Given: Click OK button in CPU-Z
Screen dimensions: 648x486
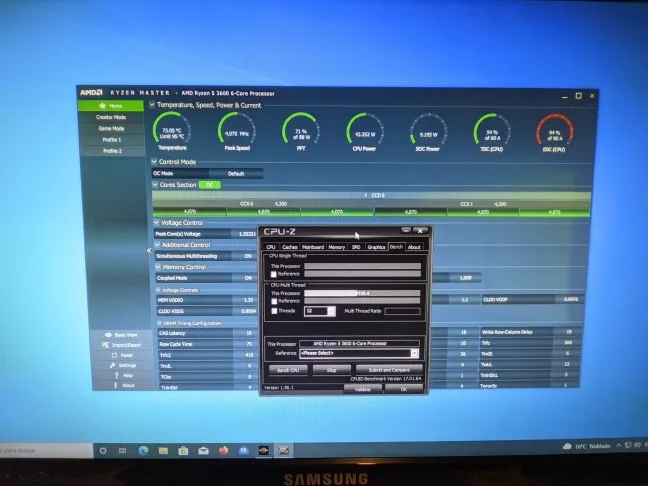Looking at the screenshot, I should (404, 389).
